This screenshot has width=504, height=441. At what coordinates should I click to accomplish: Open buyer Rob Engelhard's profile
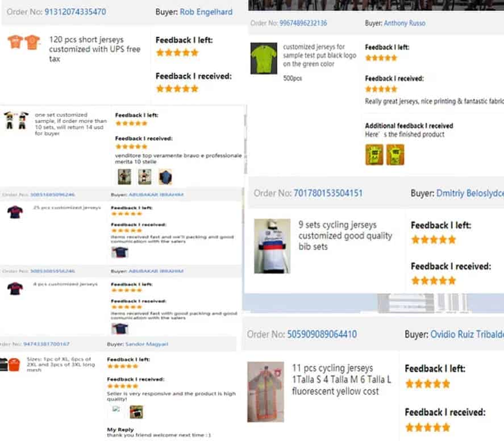(206, 12)
